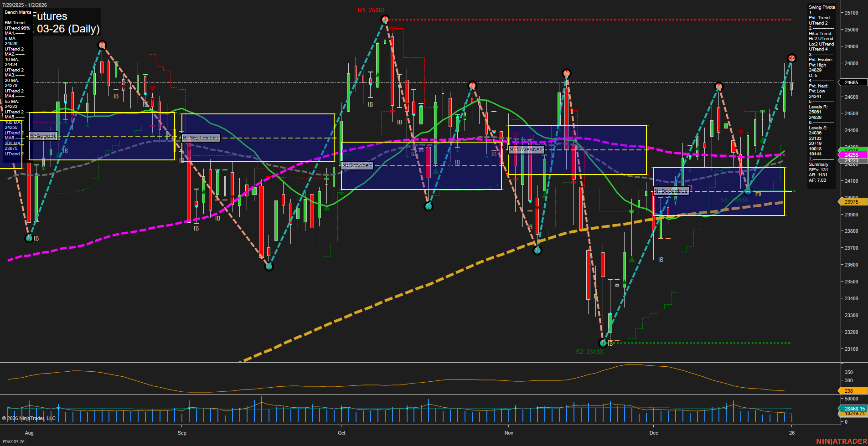Click the Swing Pivots panel header
This screenshot has width=868, height=446.
coord(821,7)
